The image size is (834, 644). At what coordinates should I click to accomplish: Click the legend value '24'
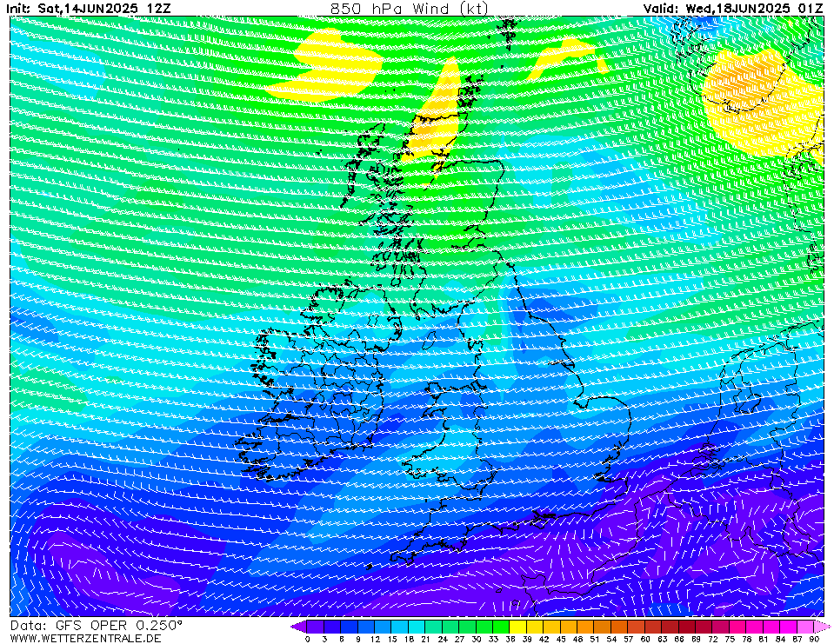443,639
